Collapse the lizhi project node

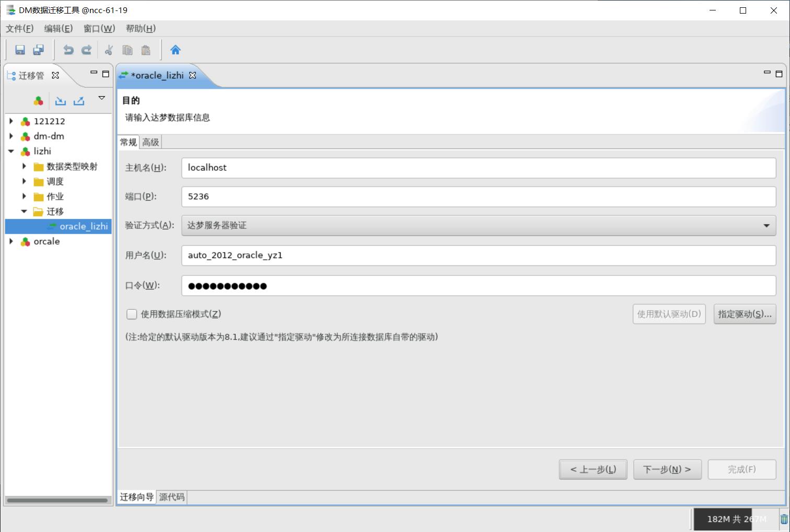11,151
